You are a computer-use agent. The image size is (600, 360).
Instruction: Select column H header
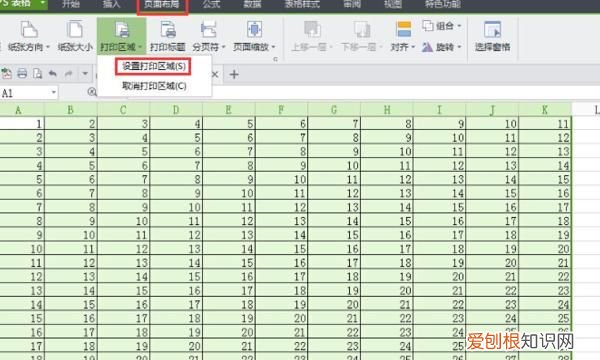coord(387,110)
